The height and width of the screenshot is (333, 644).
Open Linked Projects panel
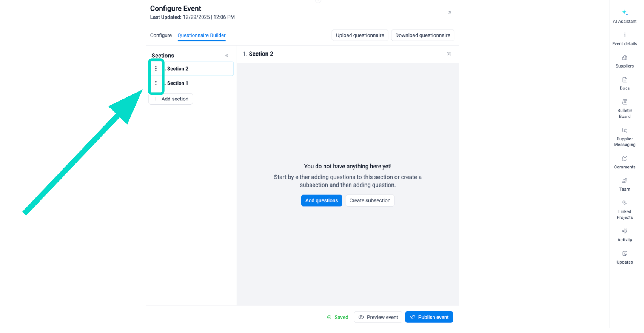click(x=624, y=210)
